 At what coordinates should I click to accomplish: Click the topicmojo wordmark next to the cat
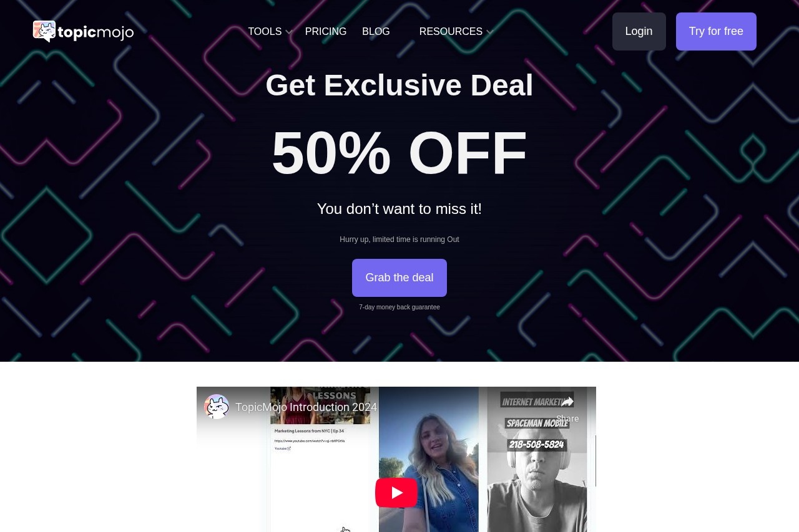pyautogui.click(x=96, y=32)
